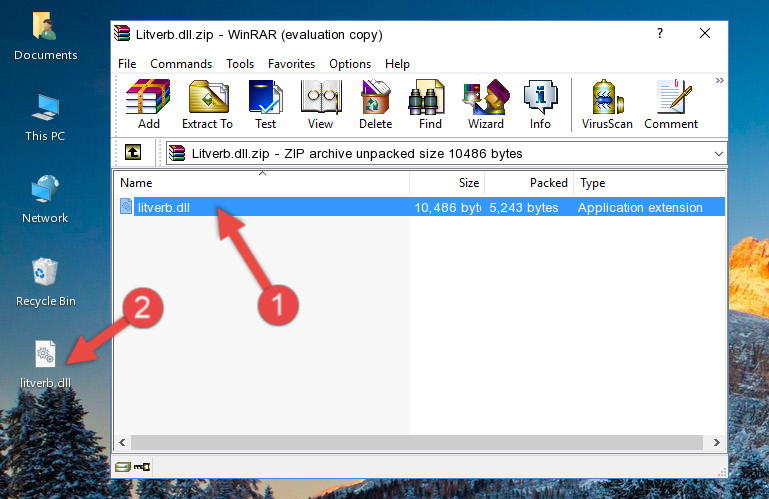Open the File menu

[127, 64]
